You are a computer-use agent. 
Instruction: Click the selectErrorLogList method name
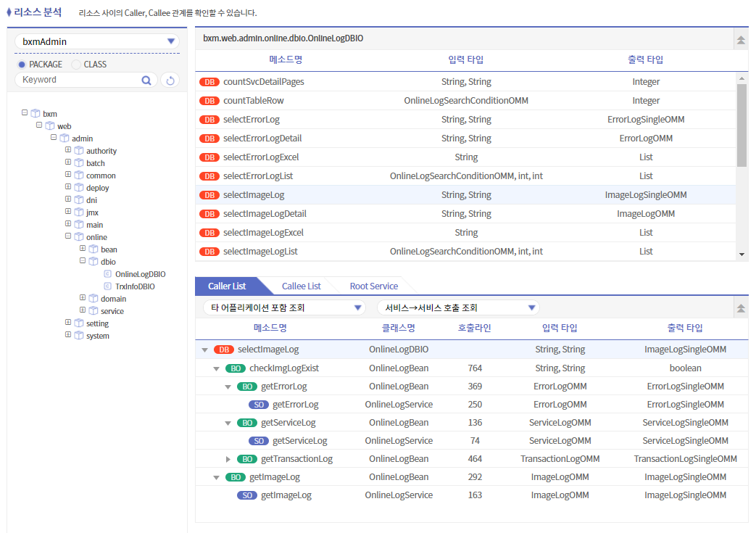(x=258, y=176)
